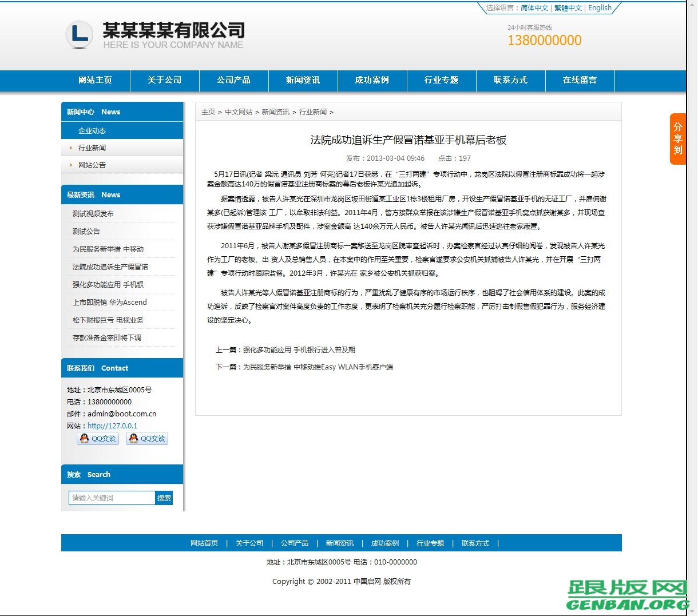Click the orange hotline number 1380000000
The image size is (698, 616).
(x=544, y=40)
